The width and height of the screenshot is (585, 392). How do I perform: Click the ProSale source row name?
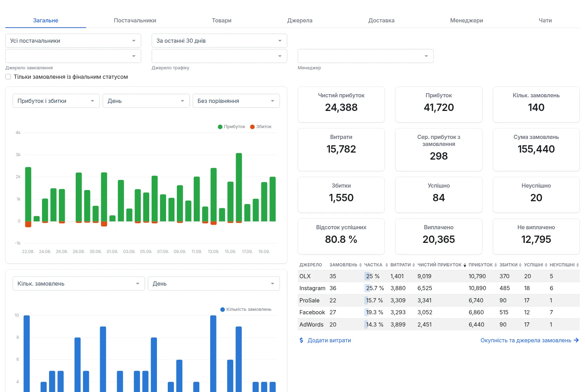coord(309,300)
